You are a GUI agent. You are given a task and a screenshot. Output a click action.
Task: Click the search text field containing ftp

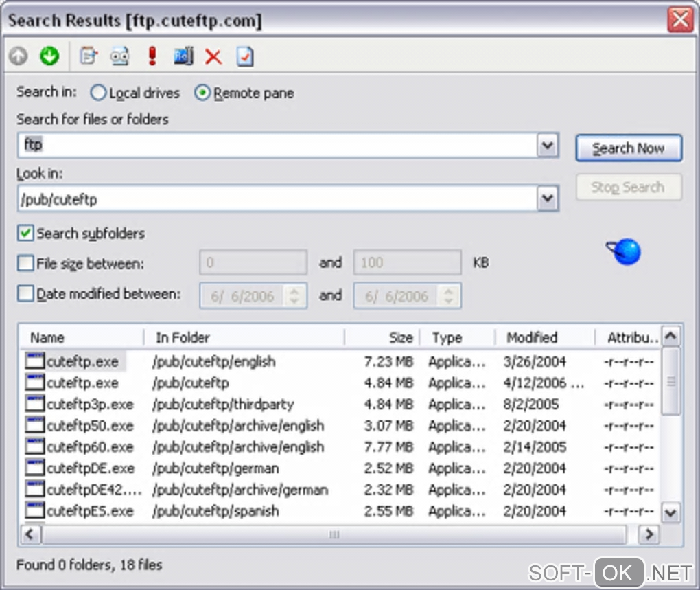tap(278, 145)
